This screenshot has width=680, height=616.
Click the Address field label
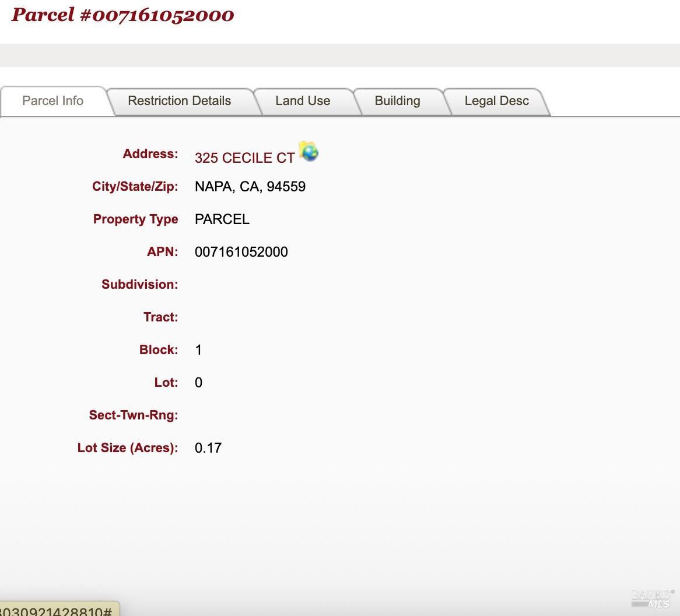150,153
